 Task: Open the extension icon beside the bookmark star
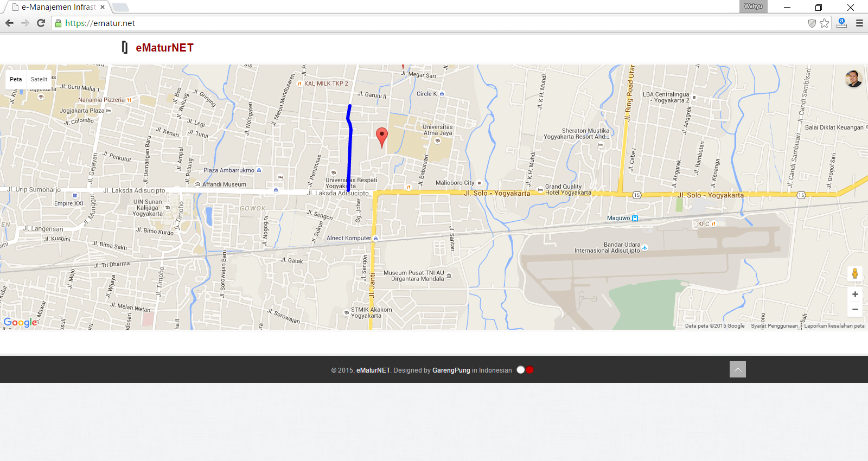pyautogui.click(x=841, y=23)
